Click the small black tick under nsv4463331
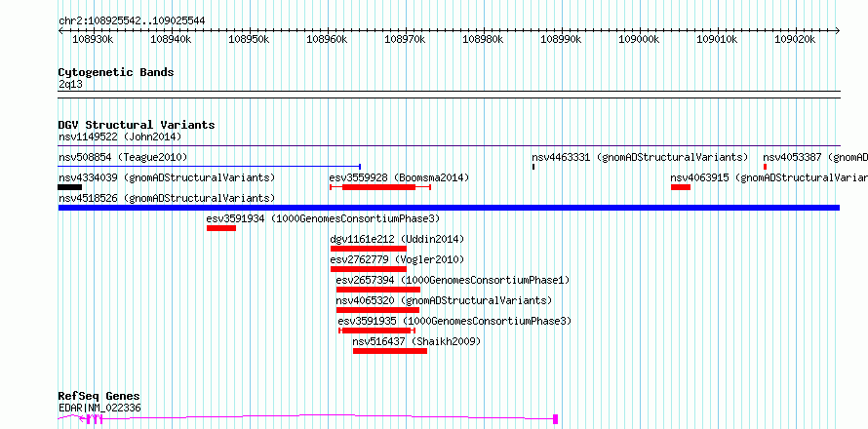This screenshot has width=868, height=429. pos(533,167)
